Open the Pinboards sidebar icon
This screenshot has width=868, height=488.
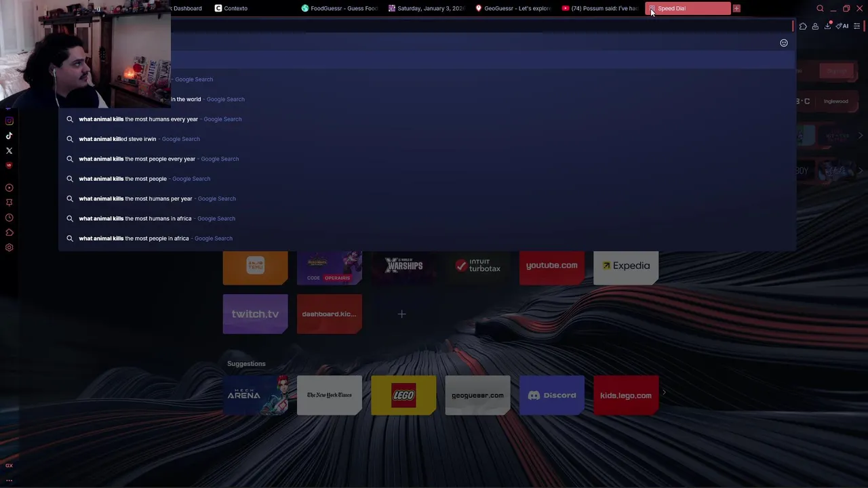[9, 203]
